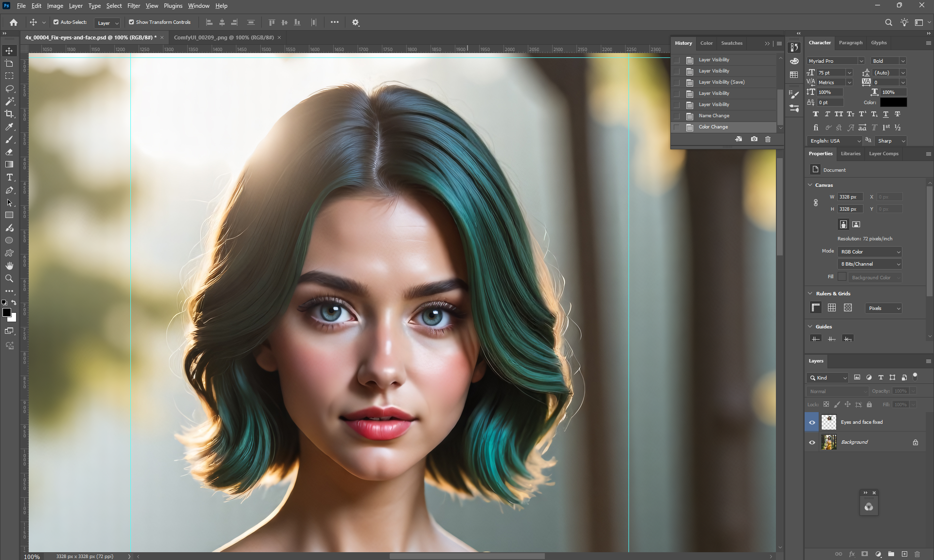Select the Lasso tool
934x560 pixels.
[x=9, y=89]
